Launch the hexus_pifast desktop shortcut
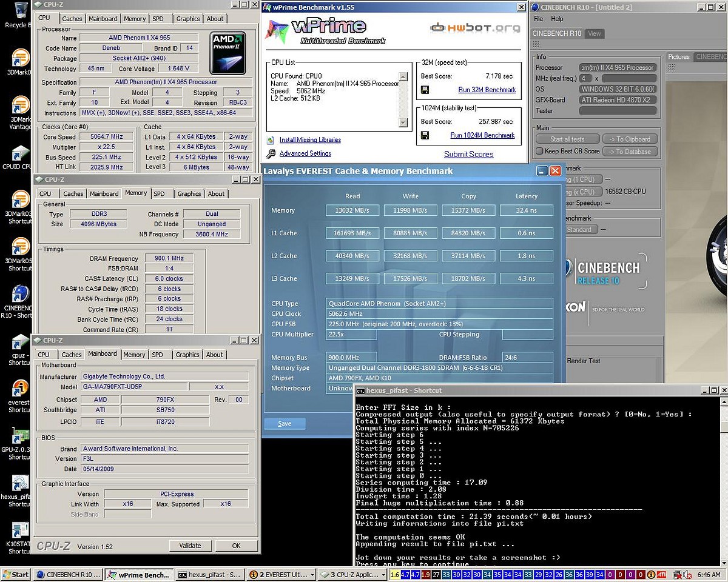728x582 pixels. (x=21, y=483)
